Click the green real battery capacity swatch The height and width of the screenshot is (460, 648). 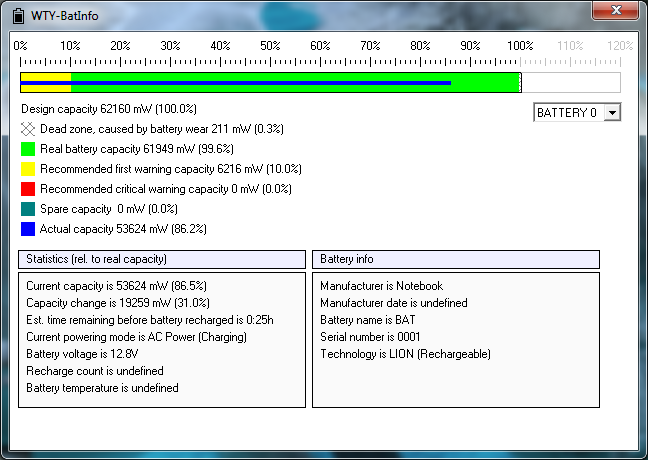(28, 149)
